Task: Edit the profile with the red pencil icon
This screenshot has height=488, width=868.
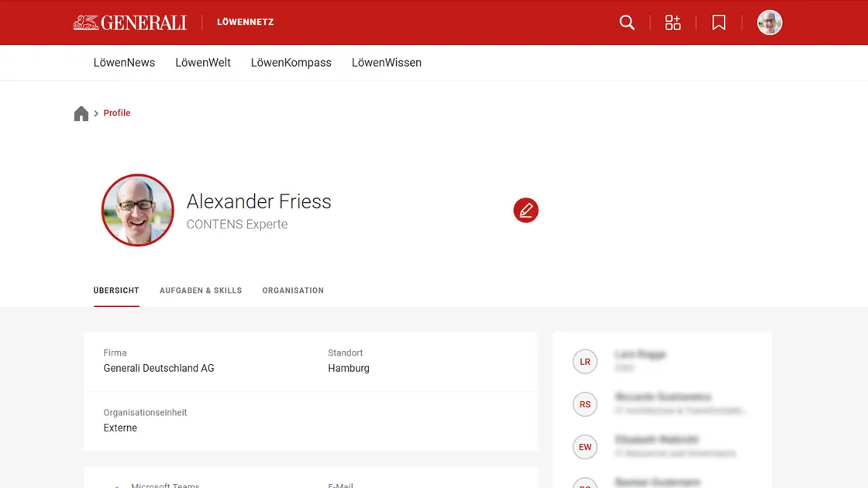Action: pyautogui.click(x=526, y=210)
